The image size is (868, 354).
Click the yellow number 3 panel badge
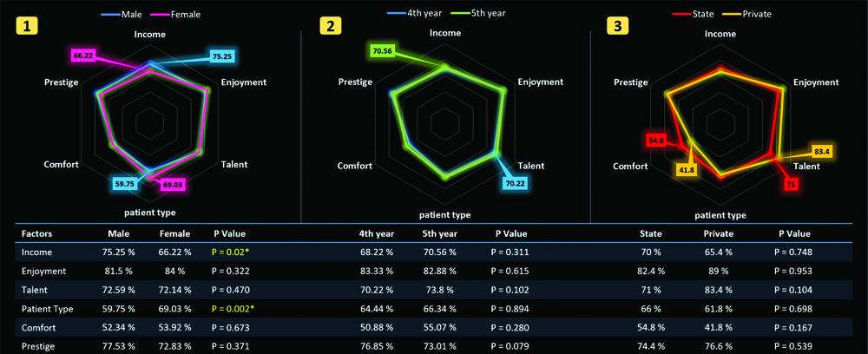pos(616,26)
